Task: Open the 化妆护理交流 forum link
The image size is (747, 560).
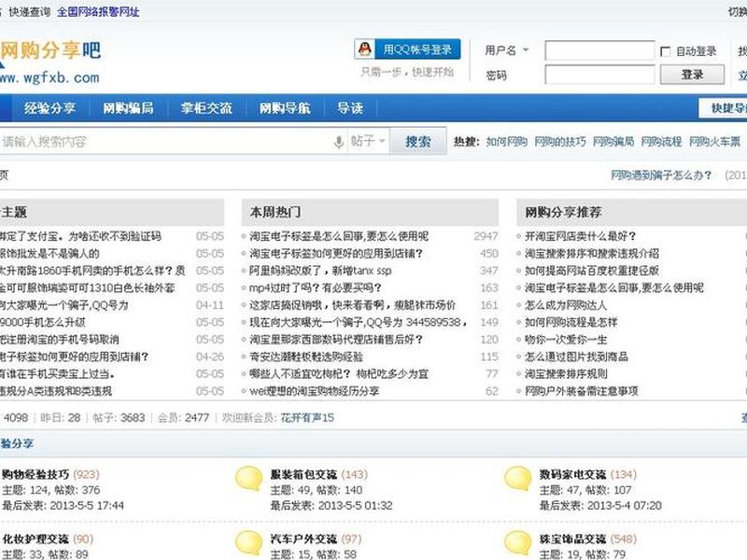Action: tap(35, 539)
